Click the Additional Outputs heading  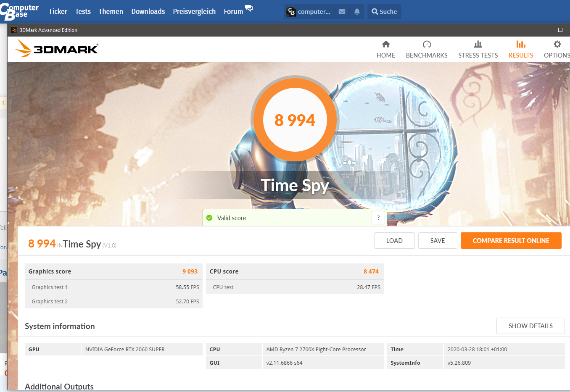59,386
